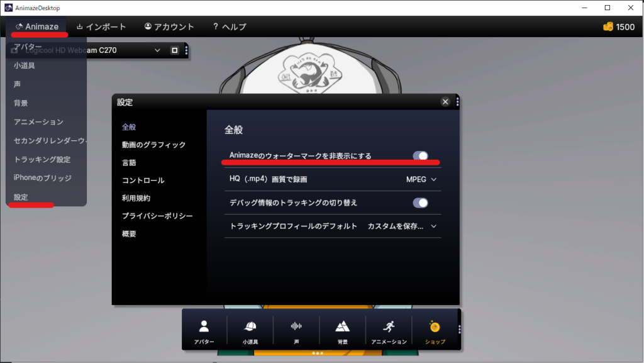
Task: Click the HQ（.mp4）画質で録画 label
Action: point(268,179)
